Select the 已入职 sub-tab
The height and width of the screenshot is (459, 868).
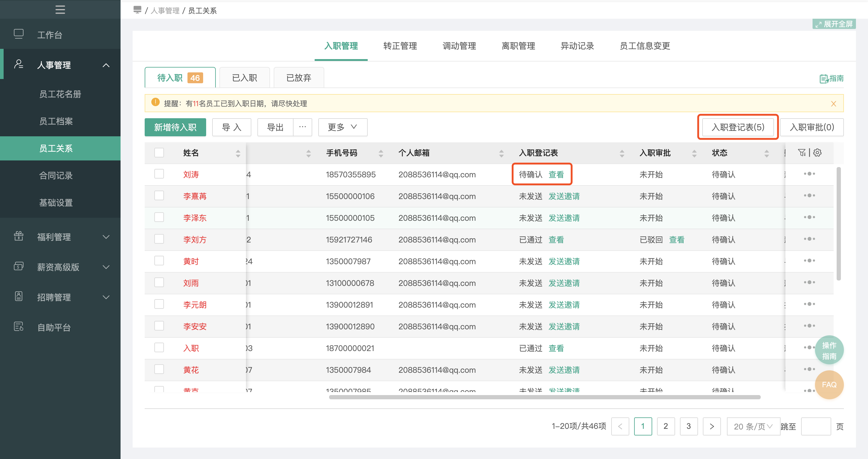(245, 78)
